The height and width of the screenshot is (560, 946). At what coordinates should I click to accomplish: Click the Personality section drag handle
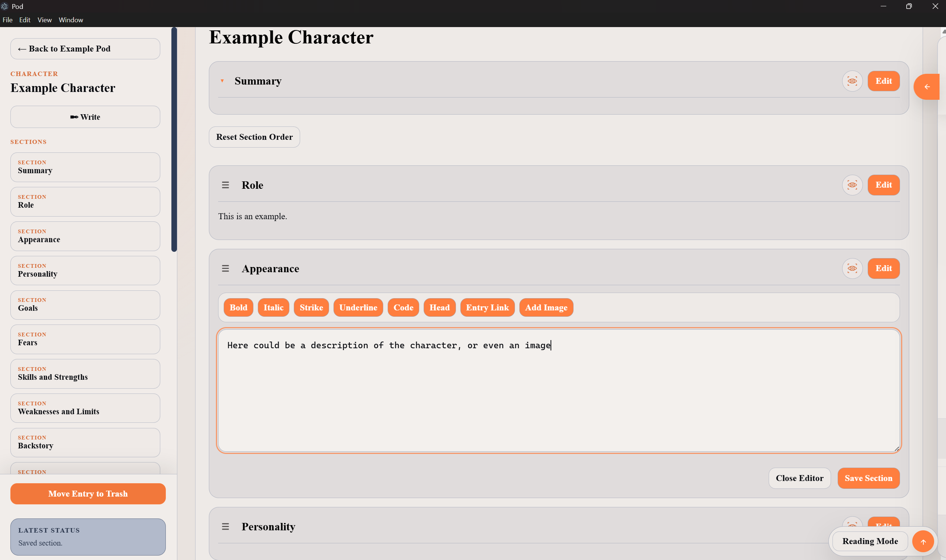click(x=225, y=526)
